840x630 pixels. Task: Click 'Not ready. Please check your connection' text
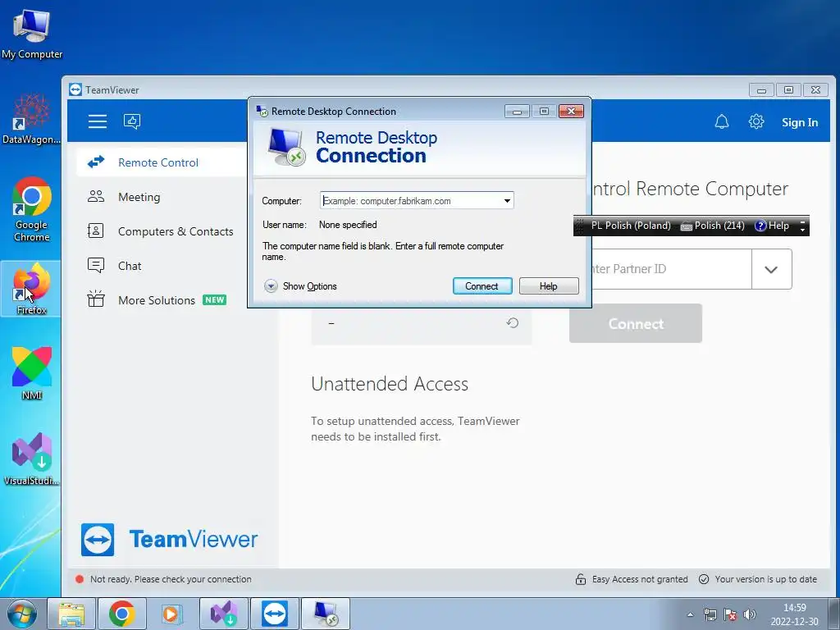[171, 579]
